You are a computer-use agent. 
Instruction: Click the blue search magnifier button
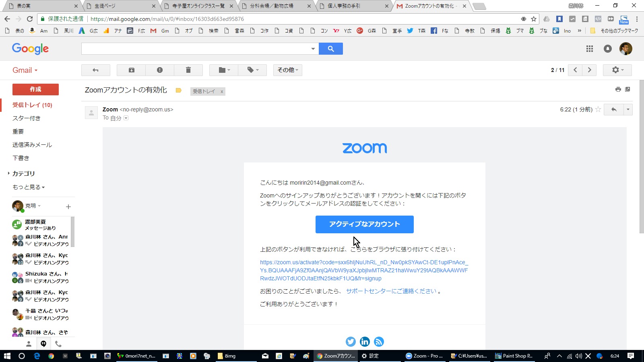(331, 49)
